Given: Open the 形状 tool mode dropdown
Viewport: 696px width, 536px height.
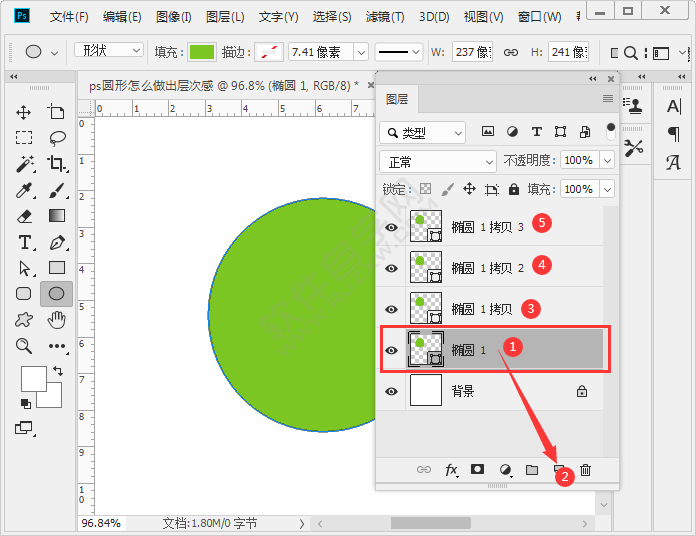Looking at the screenshot, I should click(x=109, y=51).
